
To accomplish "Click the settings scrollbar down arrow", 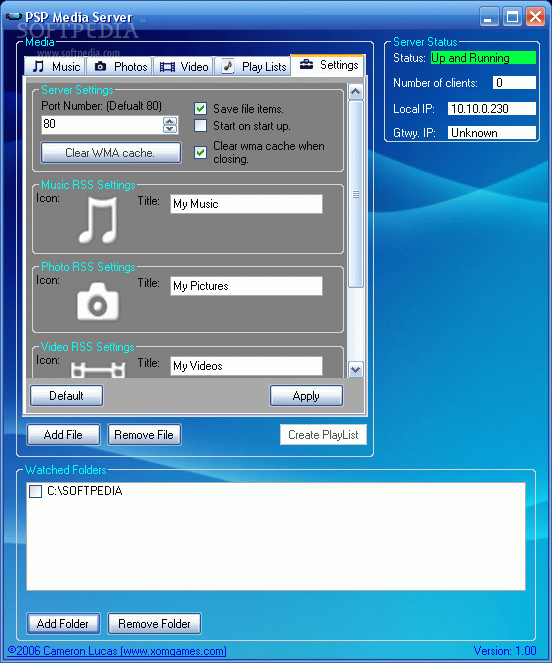I will pos(356,370).
